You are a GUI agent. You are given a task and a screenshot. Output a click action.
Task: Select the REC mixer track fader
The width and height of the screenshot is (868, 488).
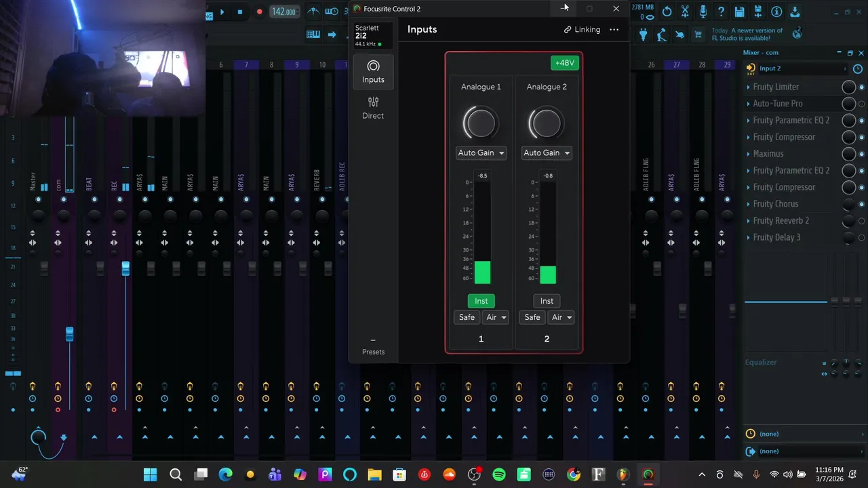(x=125, y=268)
